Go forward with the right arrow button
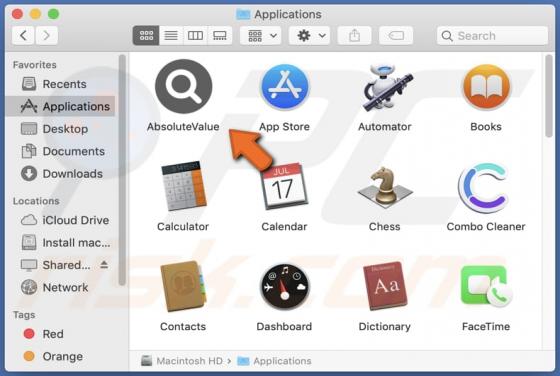560x376 pixels. pos(46,35)
